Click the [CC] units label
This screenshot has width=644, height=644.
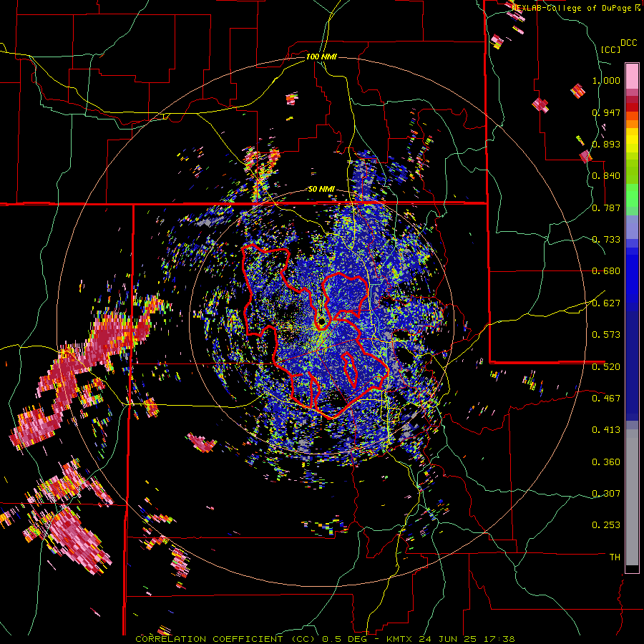(610, 50)
